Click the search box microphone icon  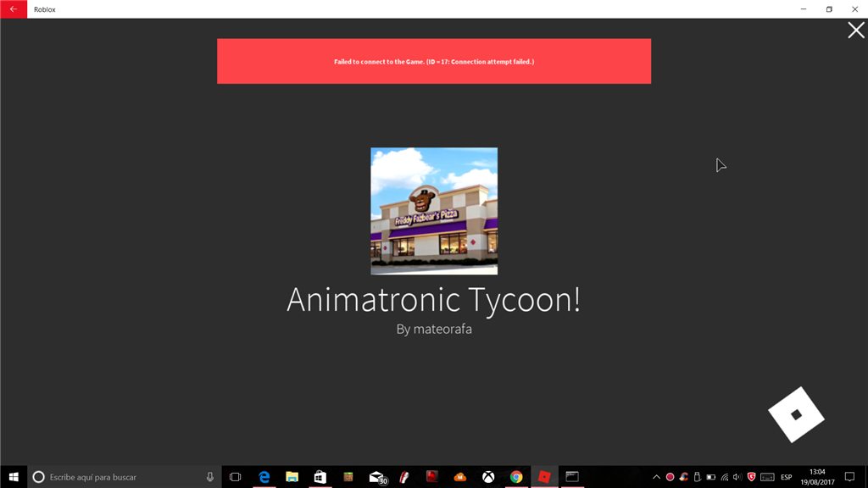(210, 477)
